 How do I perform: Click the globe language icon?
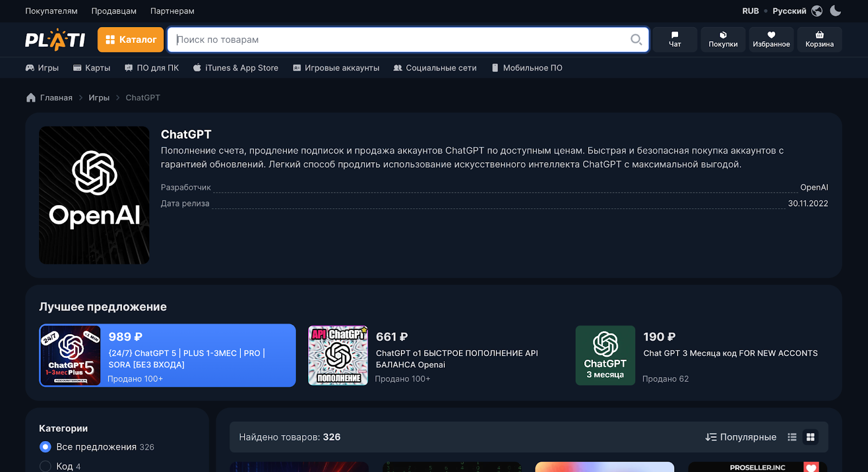click(x=817, y=11)
